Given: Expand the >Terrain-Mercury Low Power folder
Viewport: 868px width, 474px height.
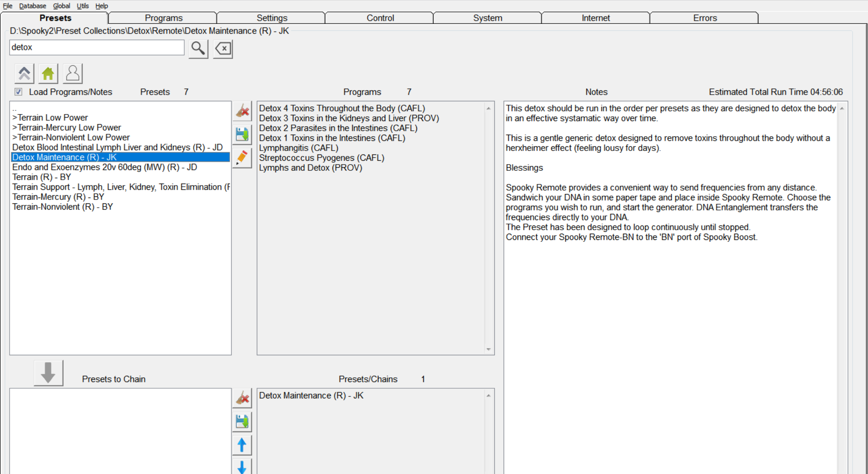Looking at the screenshot, I should (67, 128).
